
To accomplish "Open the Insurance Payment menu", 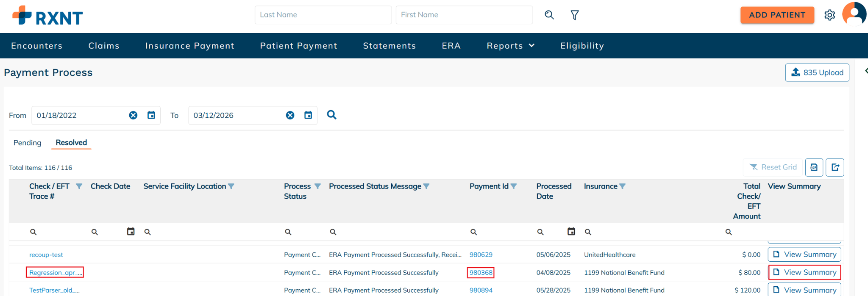I will (189, 46).
